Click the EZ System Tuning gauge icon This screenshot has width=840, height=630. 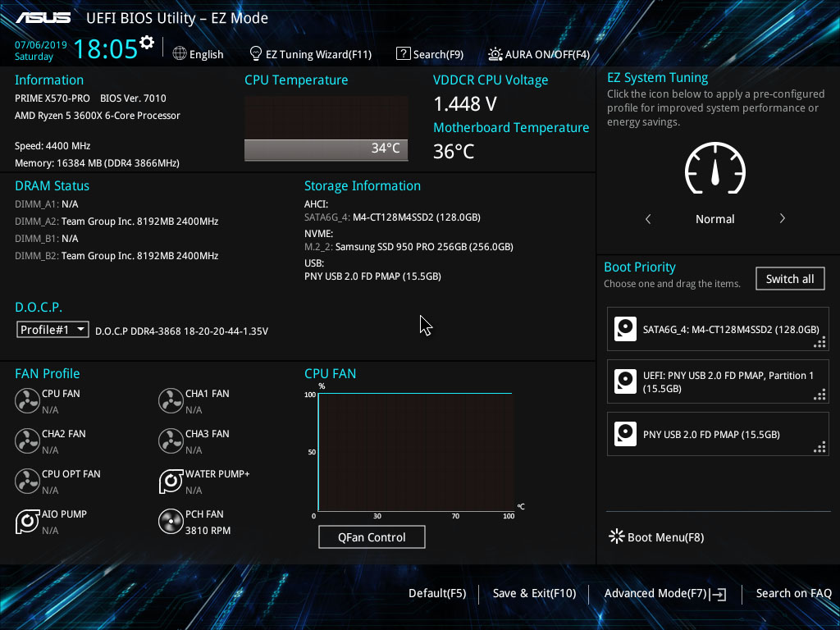click(x=715, y=168)
